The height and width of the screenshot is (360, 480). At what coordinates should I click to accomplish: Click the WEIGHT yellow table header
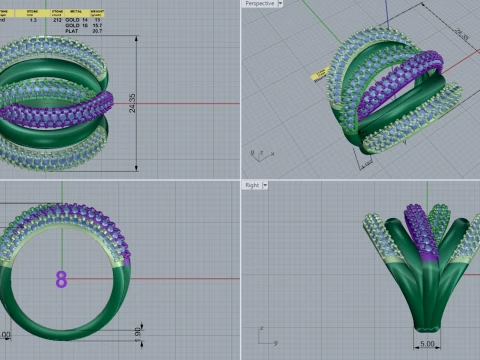97,13
